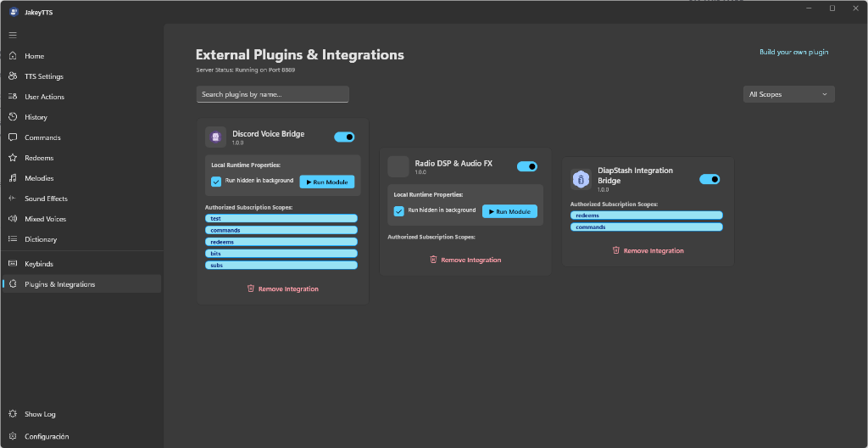Click the External Plugins & Integrations heading

300,55
